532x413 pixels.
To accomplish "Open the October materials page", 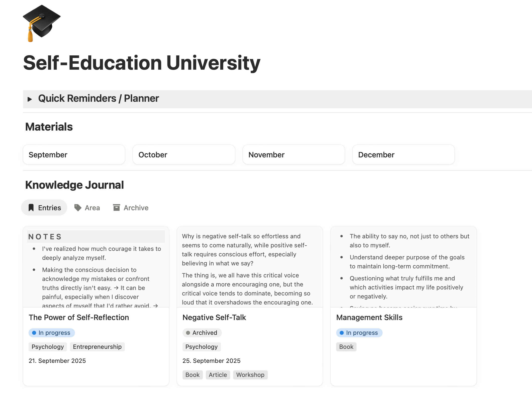I will pyautogui.click(x=184, y=155).
